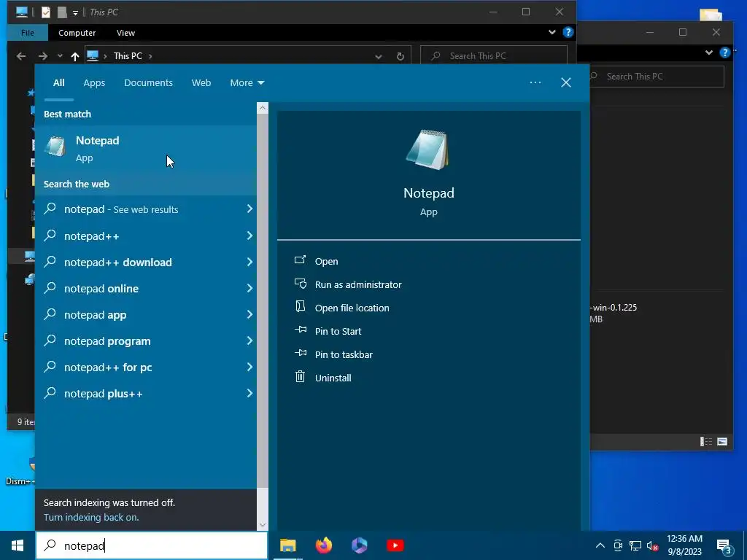Choose Run as administrator
Screen dimensions: 747x560
pyautogui.click(x=358, y=284)
